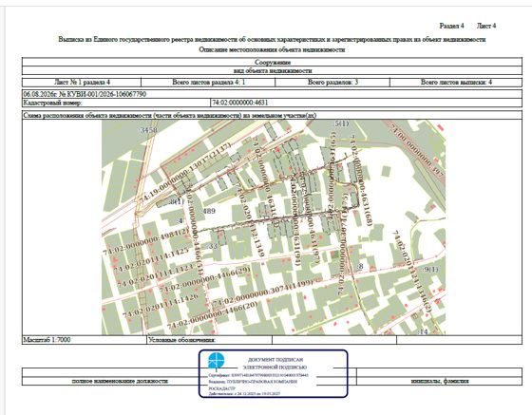Click the map label "74:19:0000000:13037(2137)"
532x415 pixels.
click(x=185, y=172)
